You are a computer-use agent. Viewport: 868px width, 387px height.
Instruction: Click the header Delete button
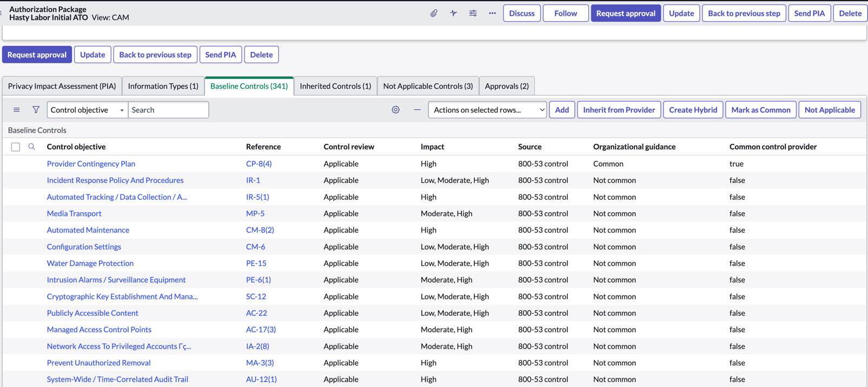point(851,13)
